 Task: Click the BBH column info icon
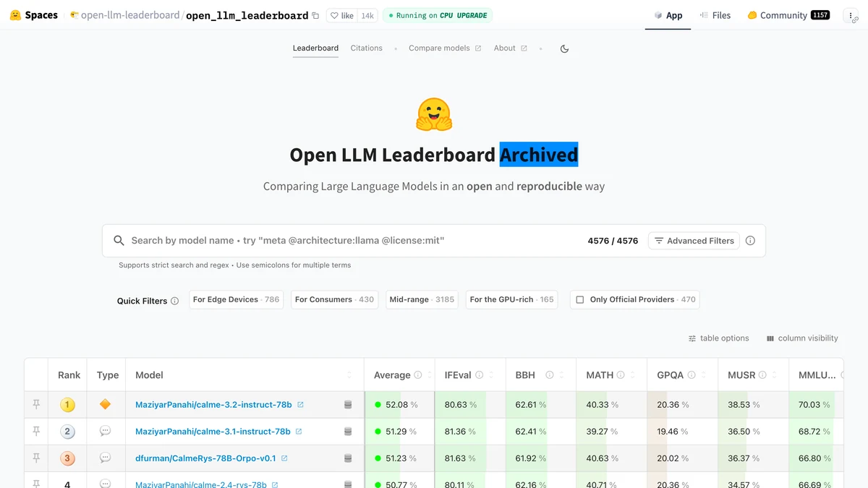pyautogui.click(x=549, y=375)
